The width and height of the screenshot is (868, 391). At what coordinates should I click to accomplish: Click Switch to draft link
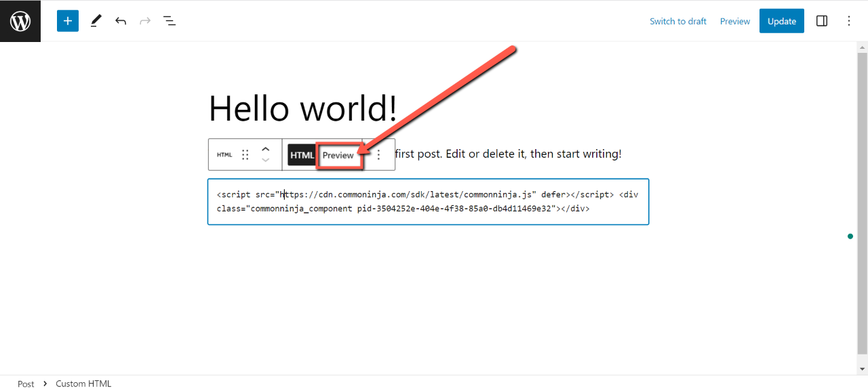click(678, 21)
